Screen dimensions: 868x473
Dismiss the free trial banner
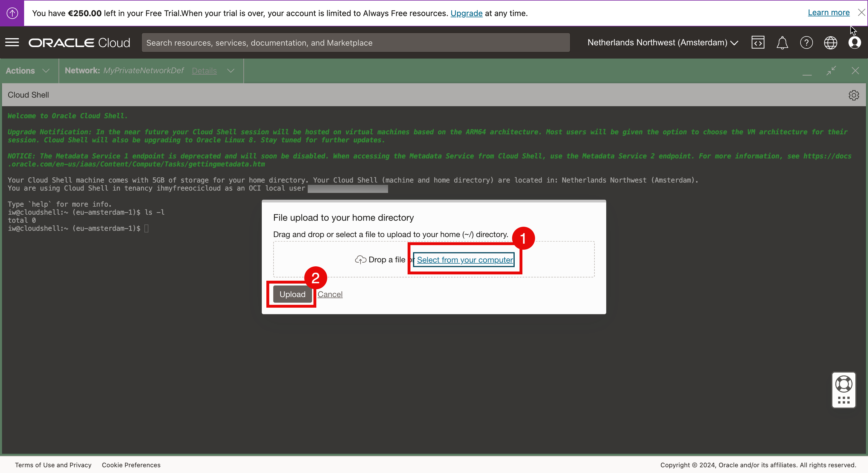pyautogui.click(x=861, y=12)
